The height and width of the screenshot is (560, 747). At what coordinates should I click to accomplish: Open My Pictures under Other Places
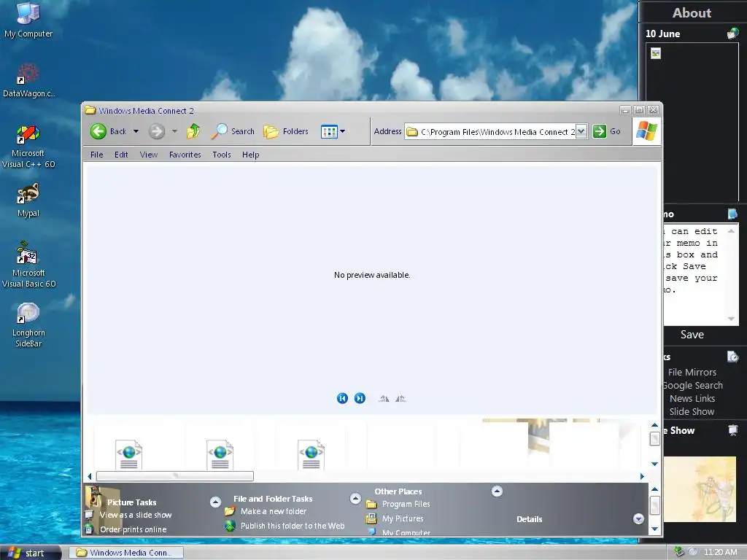[x=403, y=518]
